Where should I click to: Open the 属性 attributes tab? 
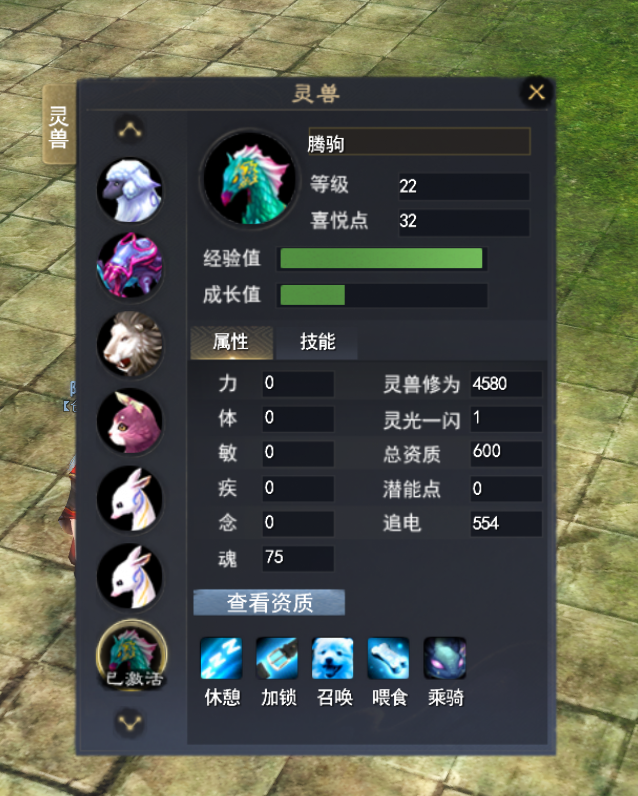point(231,342)
